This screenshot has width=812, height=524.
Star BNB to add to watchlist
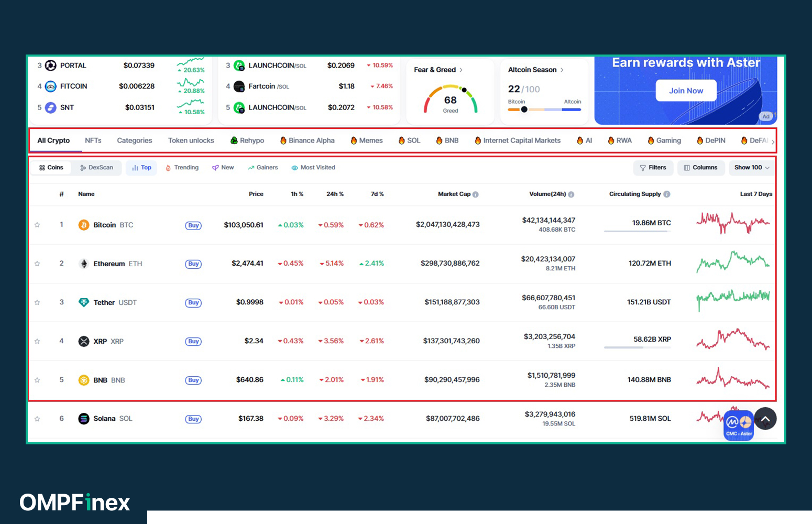tap(37, 380)
